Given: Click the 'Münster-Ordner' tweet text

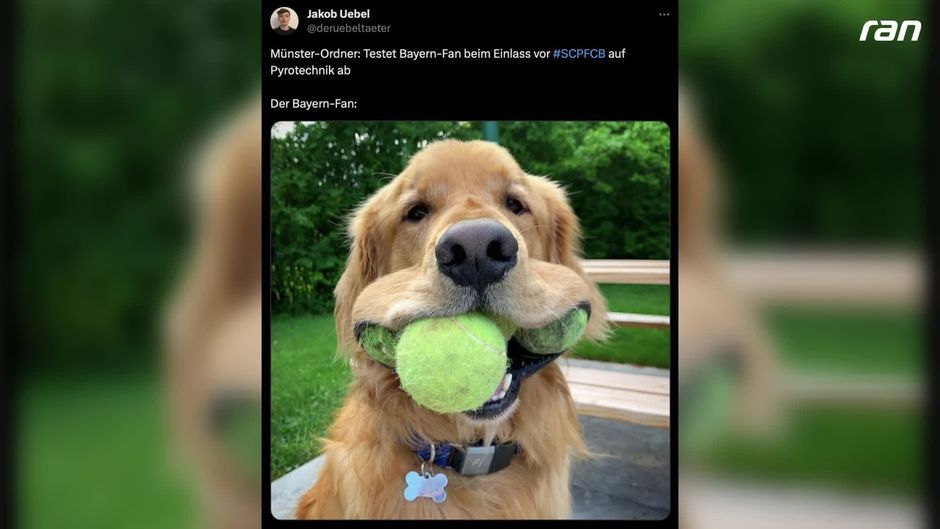Looking at the screenshot, I should (447, 62).
